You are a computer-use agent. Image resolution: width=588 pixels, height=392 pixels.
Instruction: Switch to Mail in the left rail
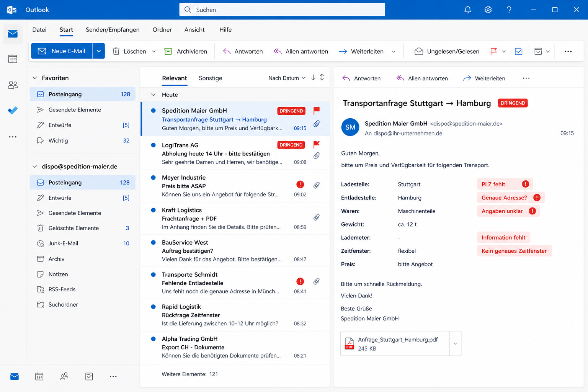tap(13, 34)
